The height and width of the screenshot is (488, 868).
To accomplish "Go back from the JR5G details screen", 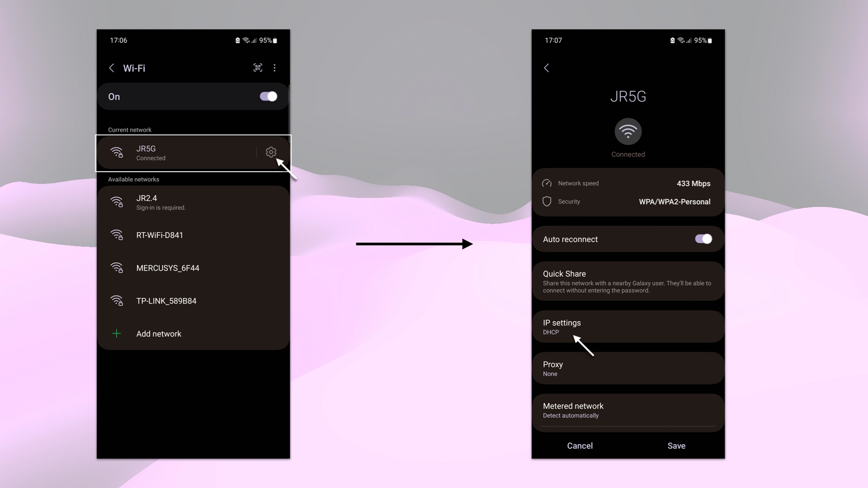I will click(547, 68).
